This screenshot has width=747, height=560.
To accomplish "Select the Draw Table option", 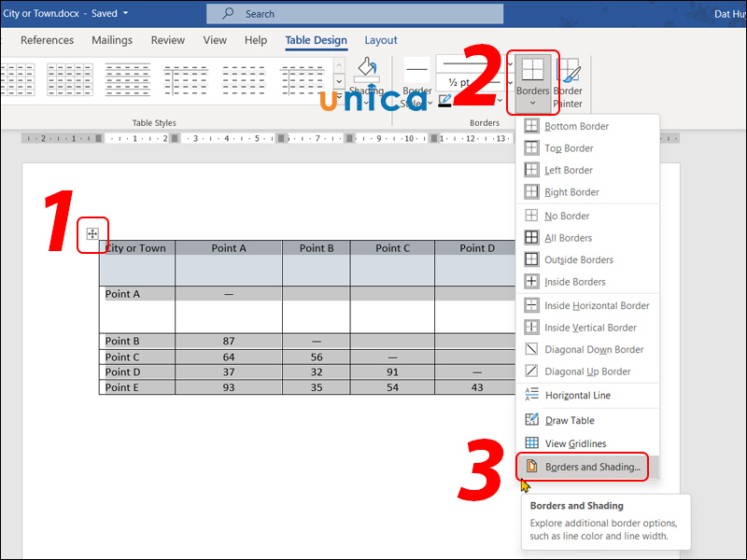I will coord(570,420).
